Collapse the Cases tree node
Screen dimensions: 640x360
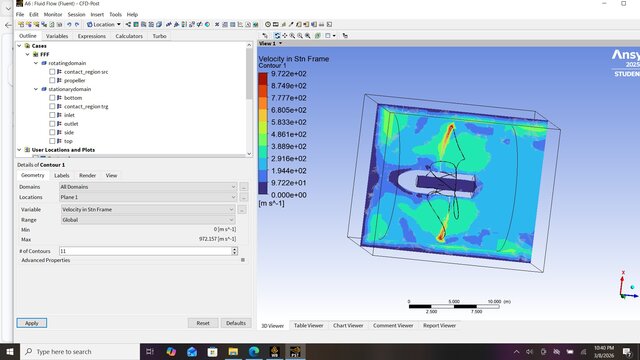(19, 46)
